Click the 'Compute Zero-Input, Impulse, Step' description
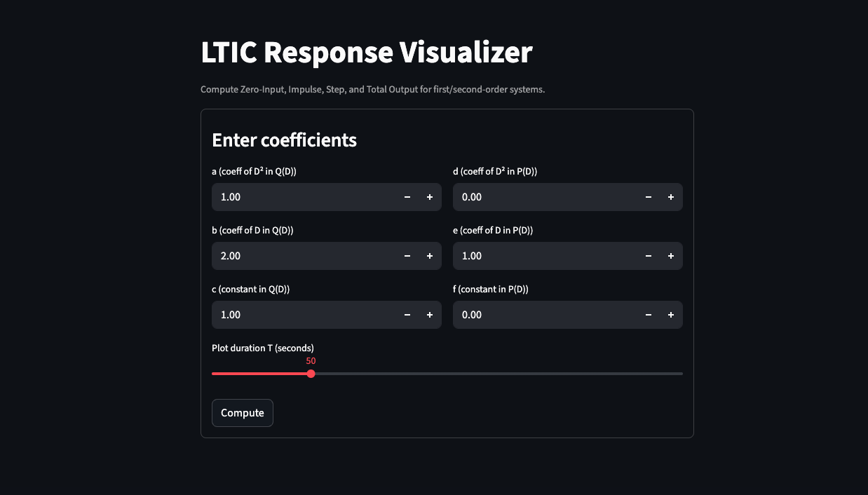The image size is (868, 495). click(372, 90)
